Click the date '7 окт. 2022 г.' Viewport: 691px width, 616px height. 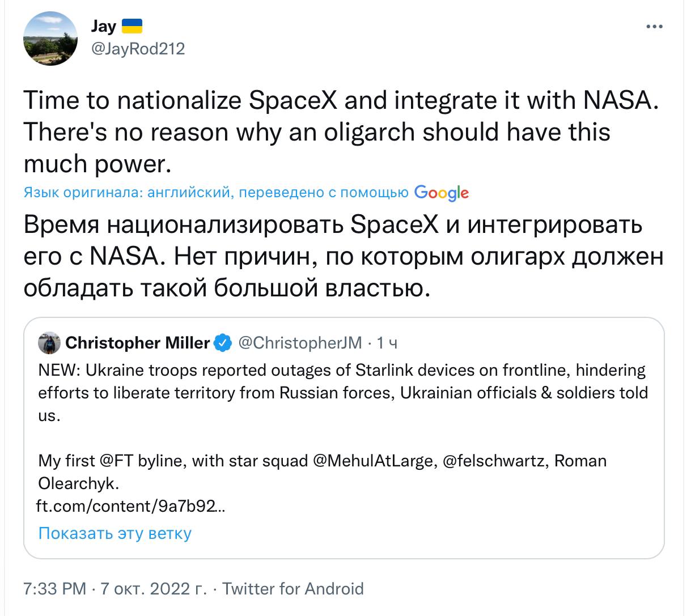153,589
